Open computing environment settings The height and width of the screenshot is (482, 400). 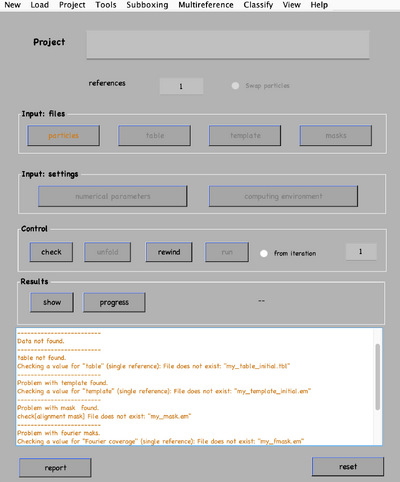283,196
